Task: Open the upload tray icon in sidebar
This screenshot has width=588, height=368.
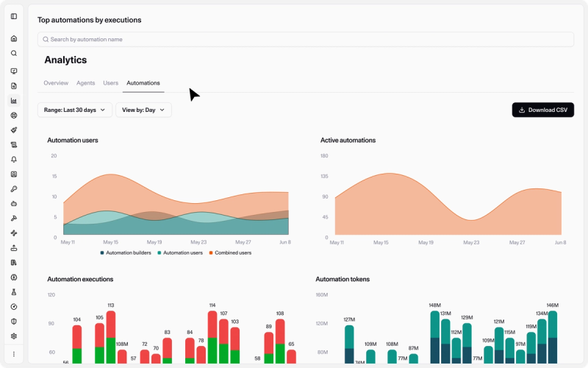Action: (x=14, y=248)
